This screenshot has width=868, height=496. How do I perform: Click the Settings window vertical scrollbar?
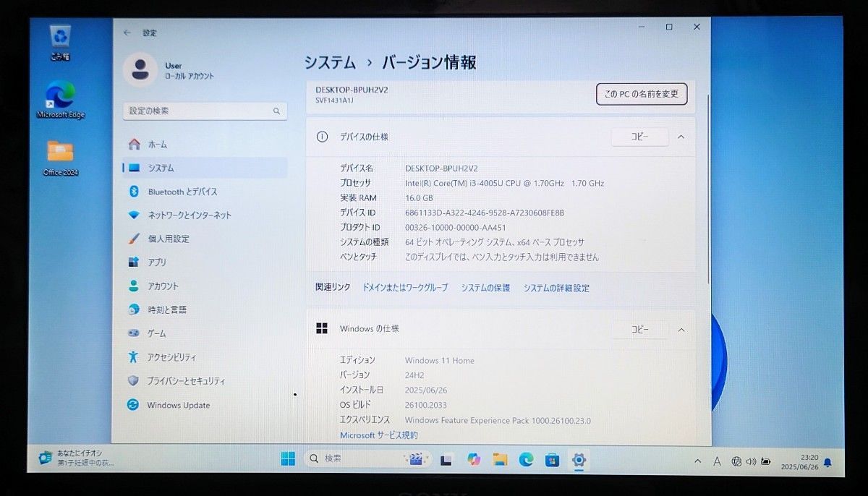[708, 188]
